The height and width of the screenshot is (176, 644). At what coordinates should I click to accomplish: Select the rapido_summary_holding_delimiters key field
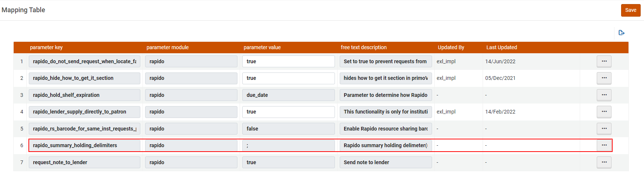84,145
